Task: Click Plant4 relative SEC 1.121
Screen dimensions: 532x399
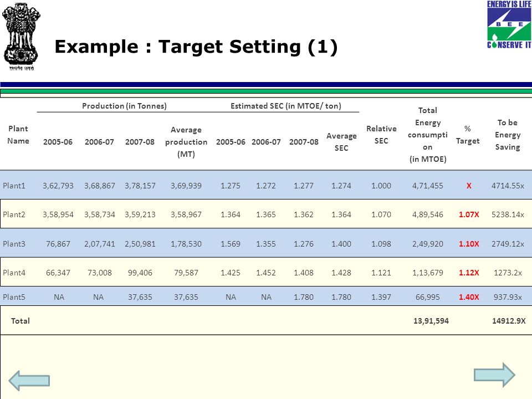Action: coord(381,273)
